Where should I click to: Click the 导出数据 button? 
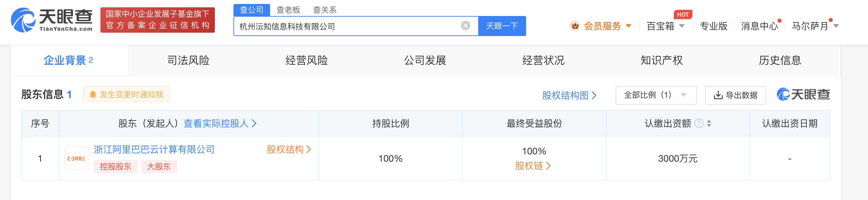[735, 95]
